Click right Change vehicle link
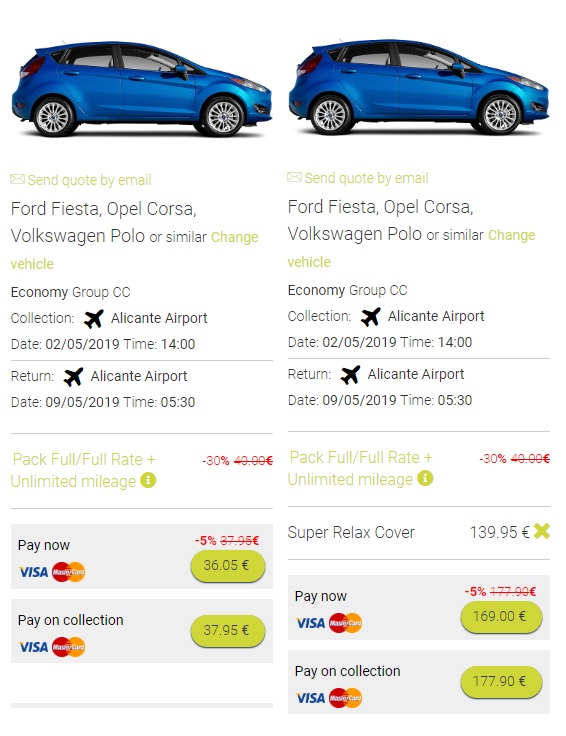Screen dimensions: 566x736 tap(411, 248)
